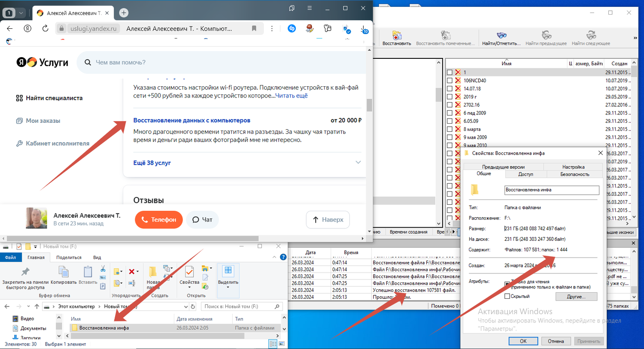Open Чат with the specialist
This screenshot has height=349, width=644.
click(x=202, y=219)
